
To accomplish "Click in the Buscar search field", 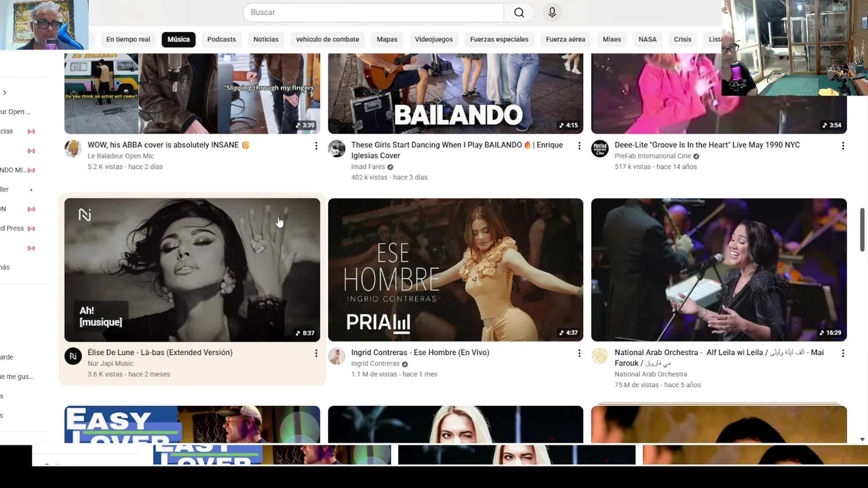I will point(374,12).
